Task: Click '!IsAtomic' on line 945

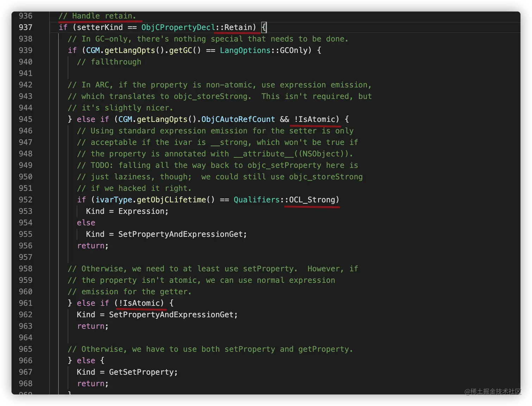Action: (x=315, y=119)
